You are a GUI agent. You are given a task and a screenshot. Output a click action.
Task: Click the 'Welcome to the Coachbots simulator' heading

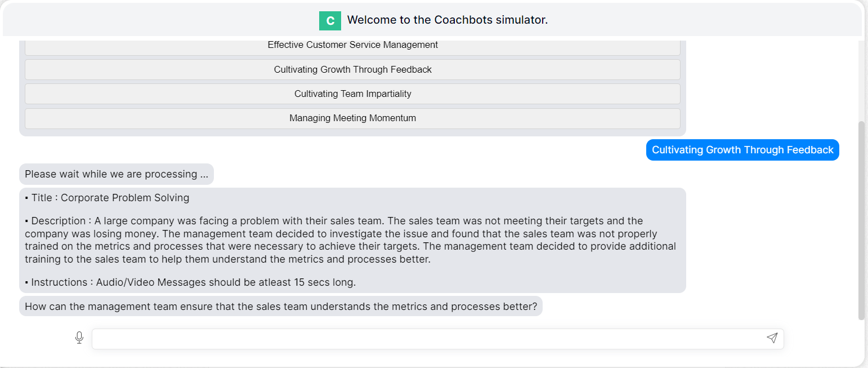pyautogui.click(x=447, y=20)
